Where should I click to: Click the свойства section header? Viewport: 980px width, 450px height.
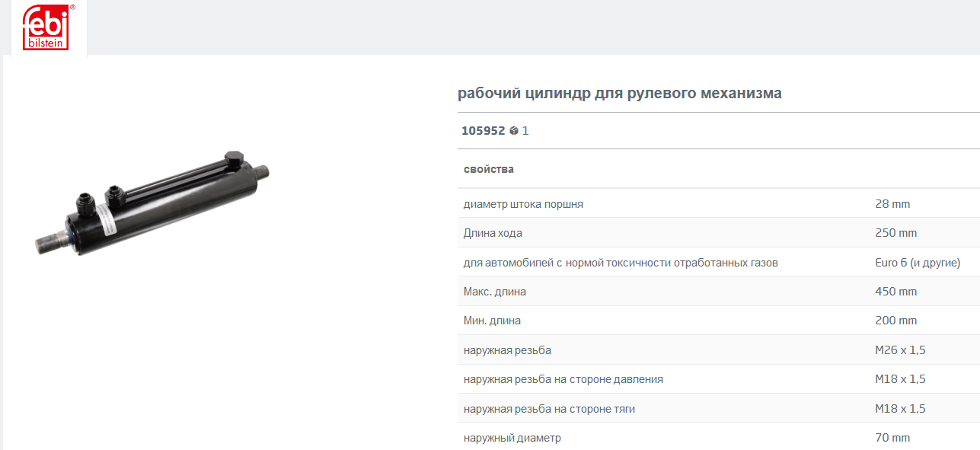[x=489, y=169]
